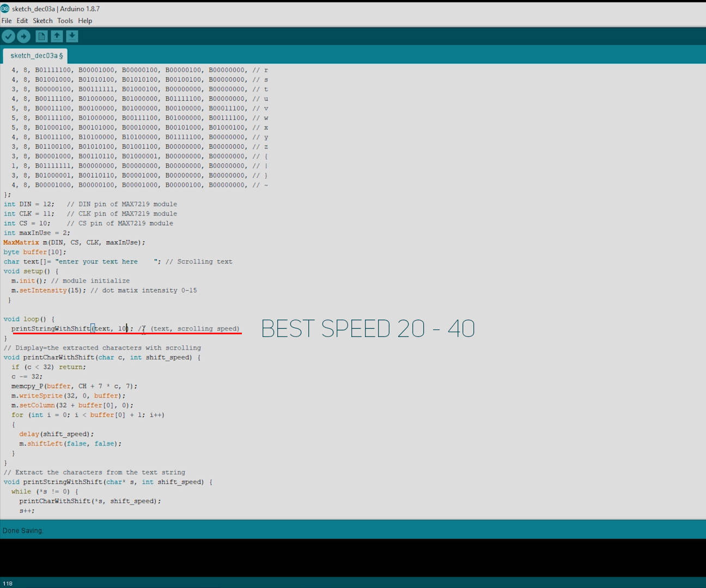Open the File menu

click(7, 21)
